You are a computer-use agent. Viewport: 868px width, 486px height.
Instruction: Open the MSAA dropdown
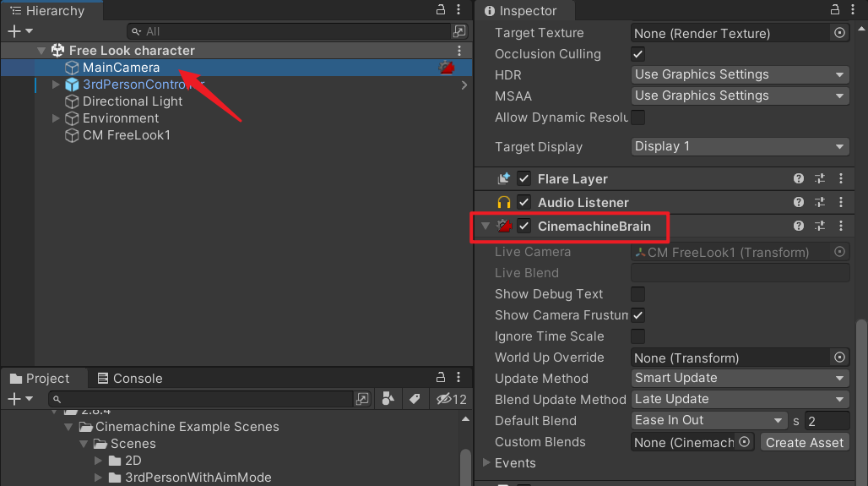coord(741,96)
